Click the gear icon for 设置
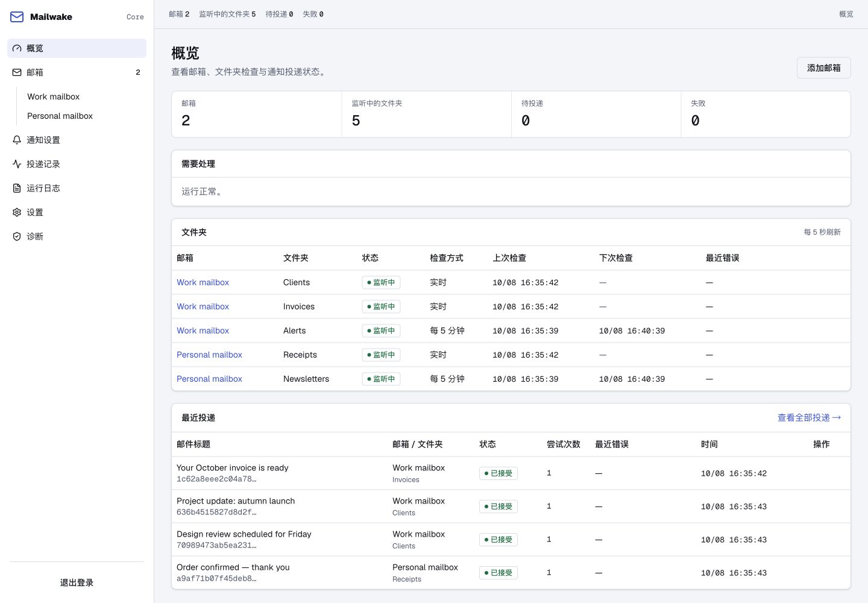868x603 pixels. click(17, 212)
